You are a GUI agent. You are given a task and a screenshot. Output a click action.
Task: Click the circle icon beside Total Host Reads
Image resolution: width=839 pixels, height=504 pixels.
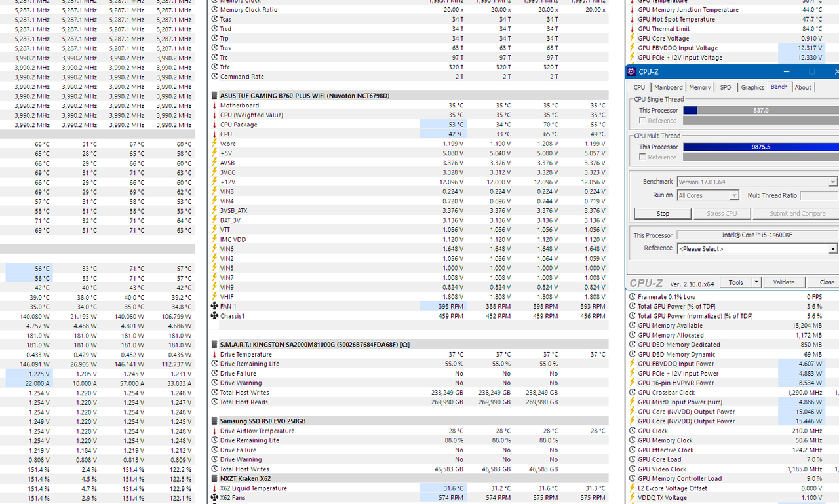click(x=214, y=402)
